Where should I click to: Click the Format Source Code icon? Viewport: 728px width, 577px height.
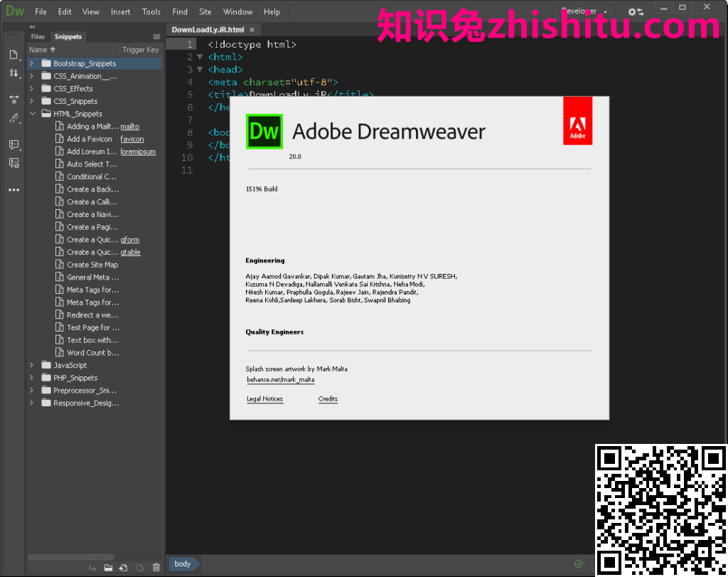[14, 119]
